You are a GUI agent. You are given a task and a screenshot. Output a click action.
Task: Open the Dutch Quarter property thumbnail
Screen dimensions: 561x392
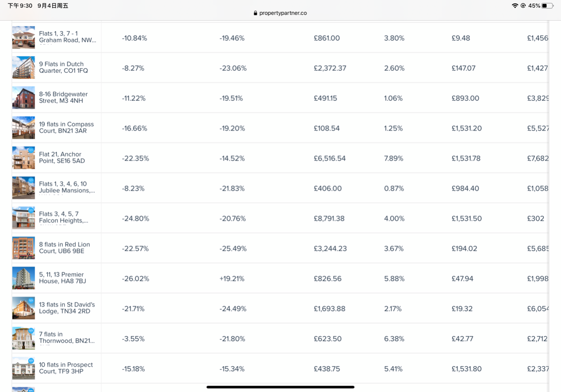click(24, 68)
